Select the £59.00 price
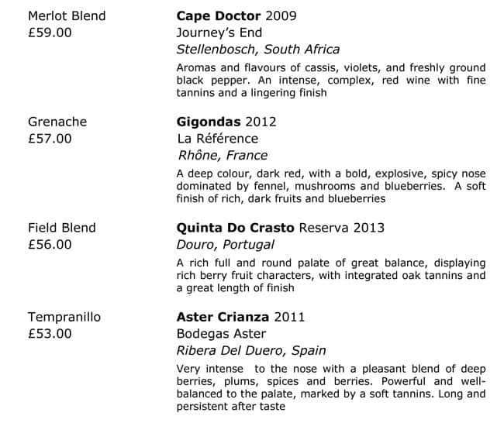This screenshot has height=447, width=504. (x=50, y=33)
